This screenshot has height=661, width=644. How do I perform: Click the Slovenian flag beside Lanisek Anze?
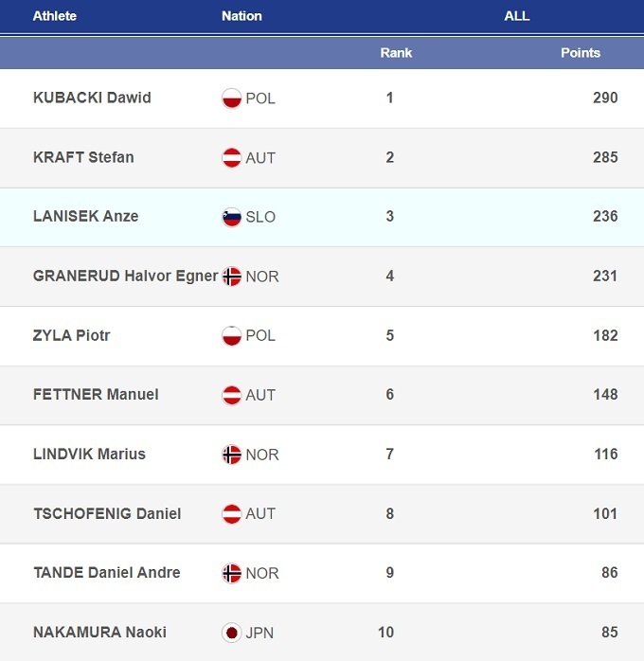[x=232, y=217]
